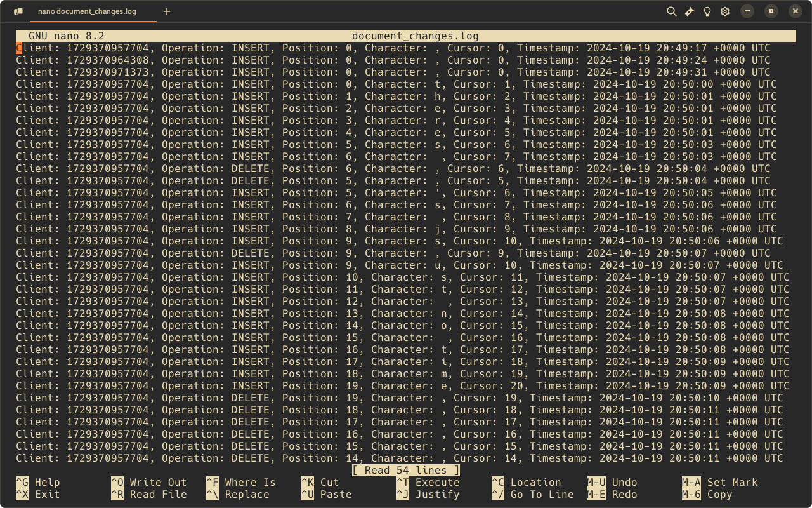Open the tab overview icon left of the tab
This screenshot has height=508, width=812.
point(18,11)
